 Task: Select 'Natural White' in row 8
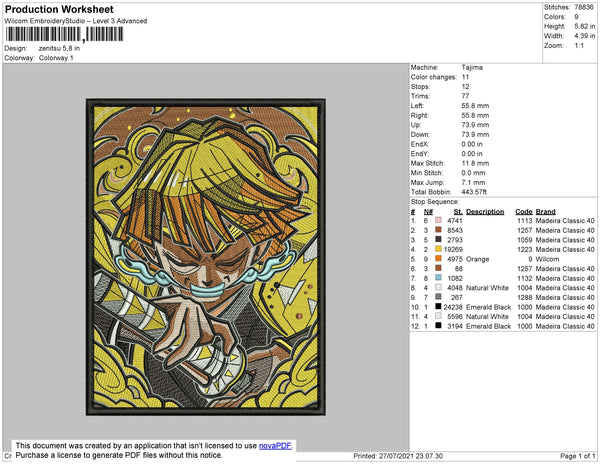487,288
